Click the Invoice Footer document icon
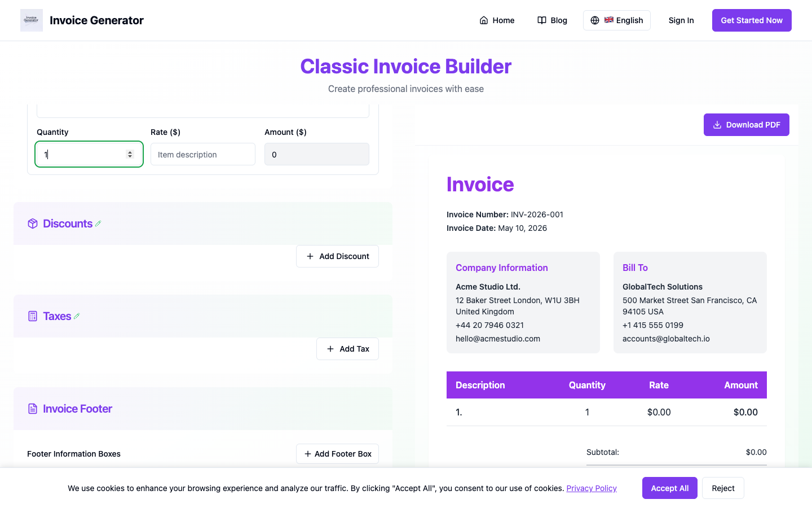Screen dimensions: 812x508 coord(33,409)
